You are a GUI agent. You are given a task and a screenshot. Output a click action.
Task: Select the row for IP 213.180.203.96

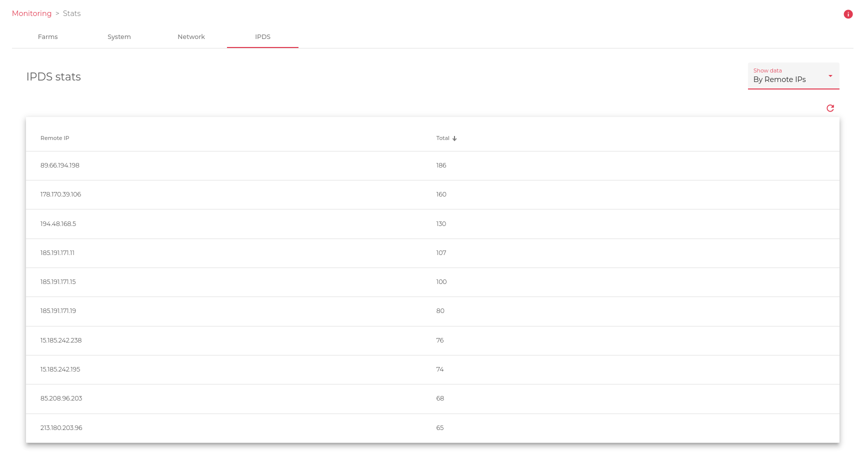click(x=61, y=428)
